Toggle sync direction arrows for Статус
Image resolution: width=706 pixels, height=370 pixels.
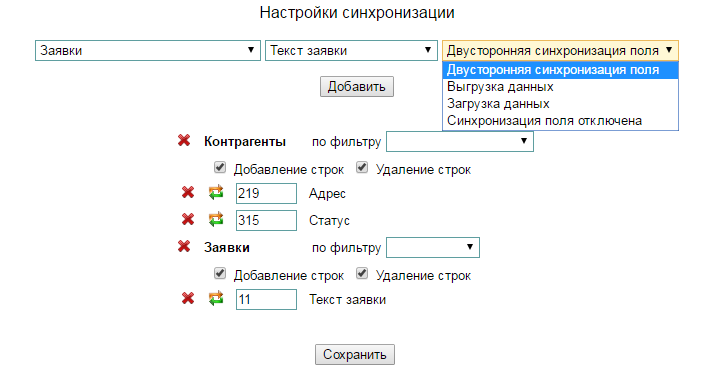pyautogui.click(x=216, y=220)
